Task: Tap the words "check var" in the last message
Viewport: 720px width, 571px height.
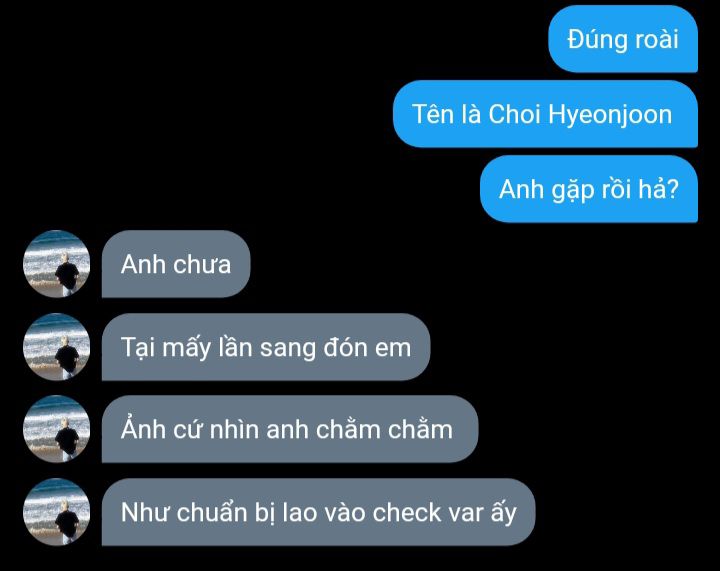Action: 428,512
